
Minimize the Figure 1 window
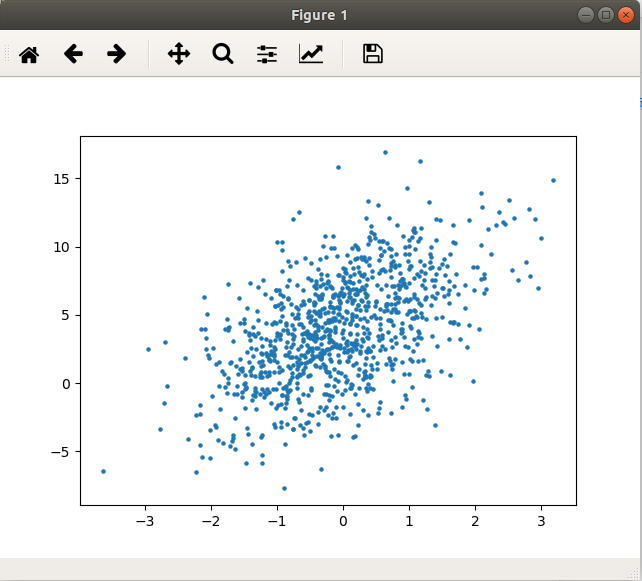click(x=586, y=15)
